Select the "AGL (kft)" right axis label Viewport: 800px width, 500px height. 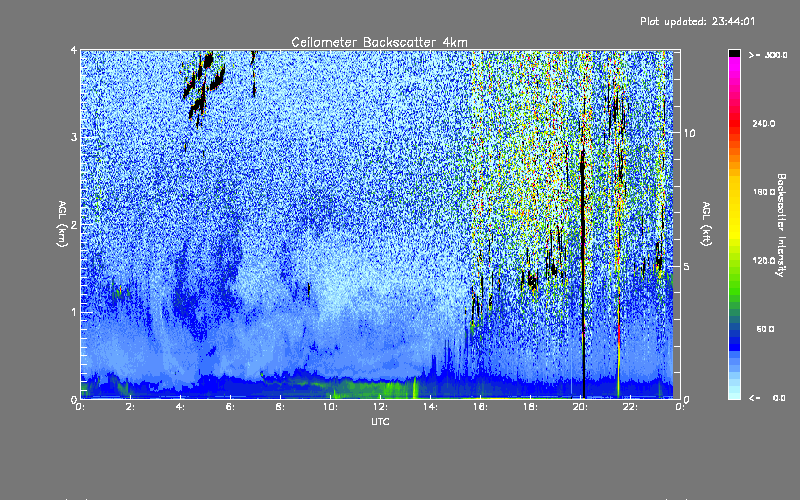tap(706, 224)
